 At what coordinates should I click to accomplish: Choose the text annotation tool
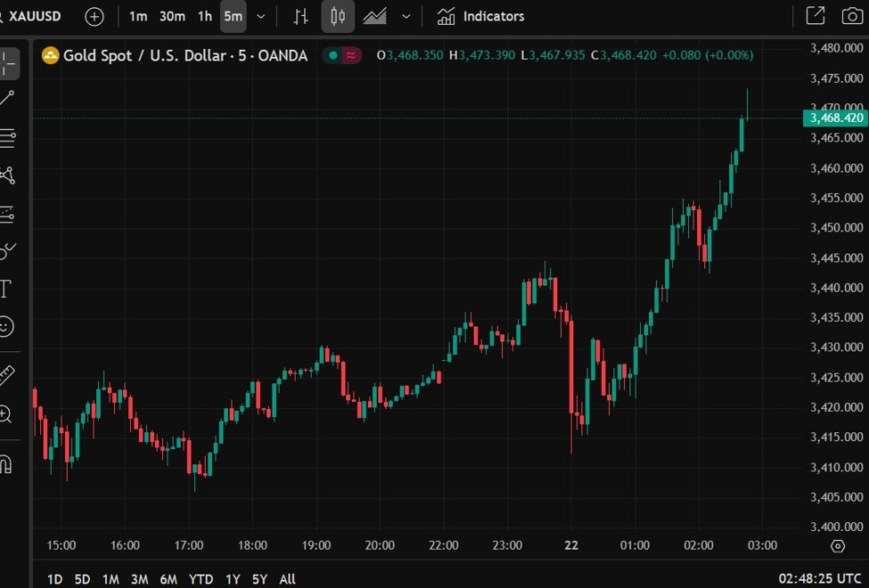click(x=5, y=289)
